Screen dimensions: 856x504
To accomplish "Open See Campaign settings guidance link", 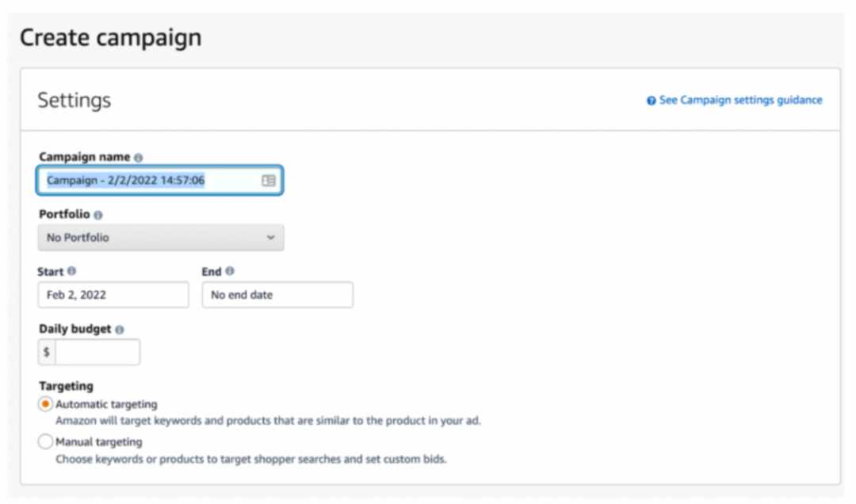I will point(740,100).
